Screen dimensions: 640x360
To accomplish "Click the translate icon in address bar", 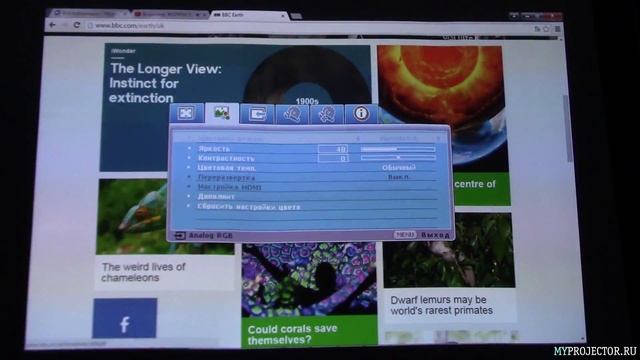I will [x=537, y=29].
